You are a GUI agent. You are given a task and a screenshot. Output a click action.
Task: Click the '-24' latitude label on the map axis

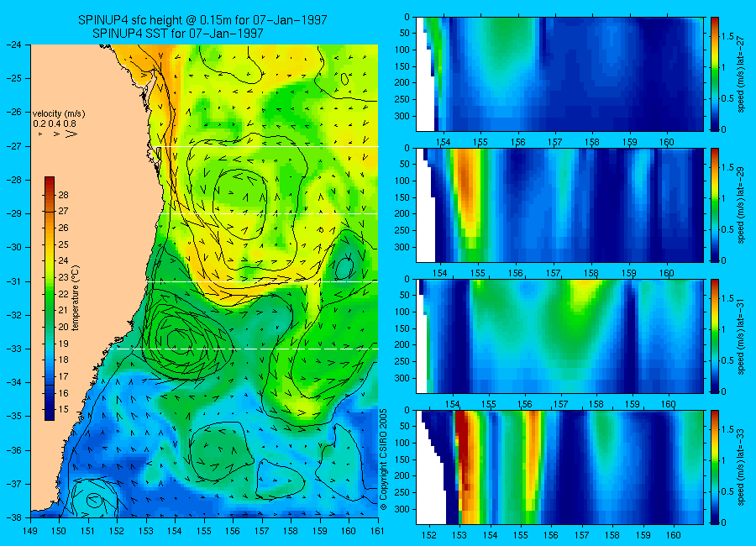pyautogui.click(x=13, y=45)
